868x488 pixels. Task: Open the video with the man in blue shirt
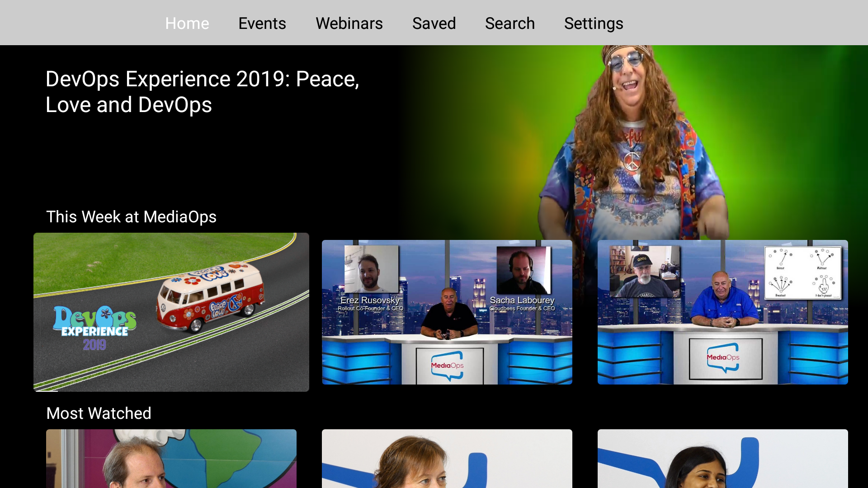723,312
